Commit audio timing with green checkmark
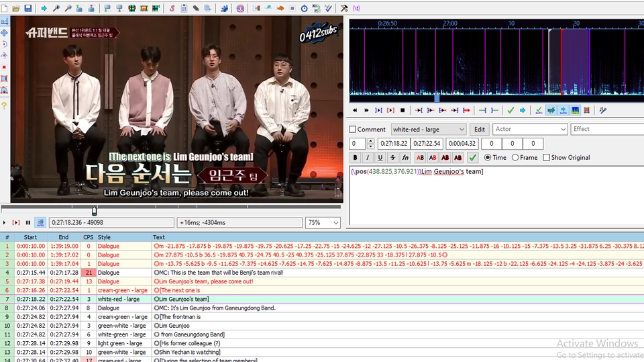 tap(511, 110)
